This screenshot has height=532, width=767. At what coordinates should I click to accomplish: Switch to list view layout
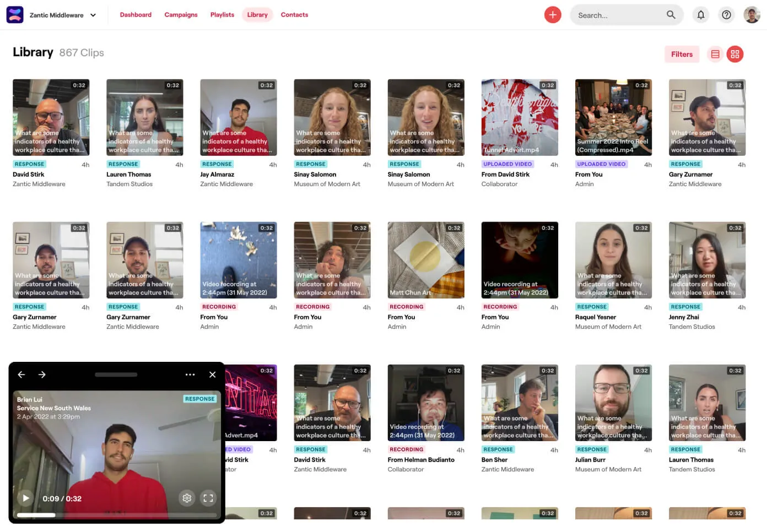coord(715,54)
